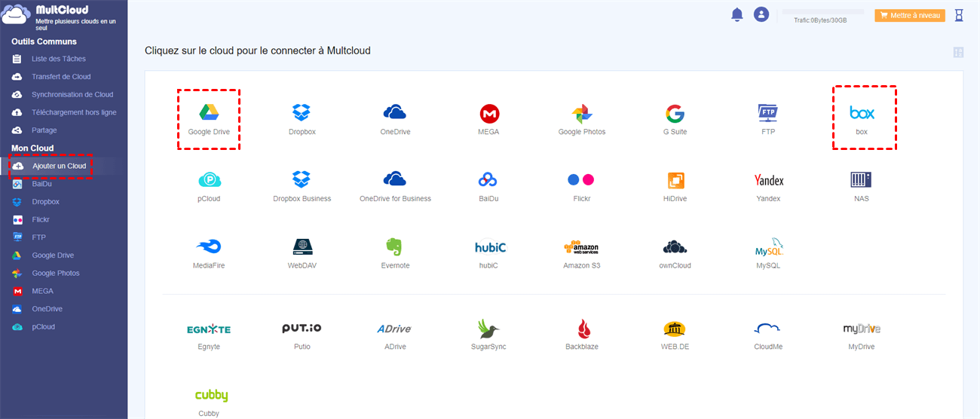Viewport: 980px width, 419px height.
Task: Click the hourglass icon at top right
Action: (959, 15)
